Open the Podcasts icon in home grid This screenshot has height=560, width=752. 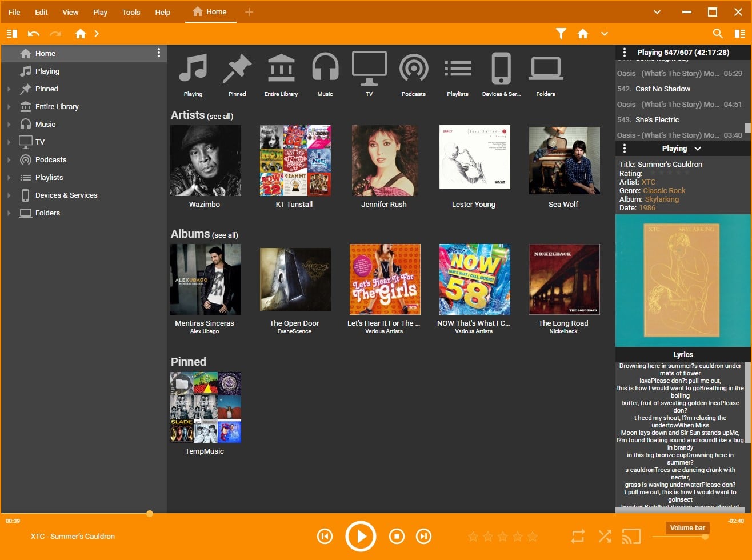(x=413, y=69)
